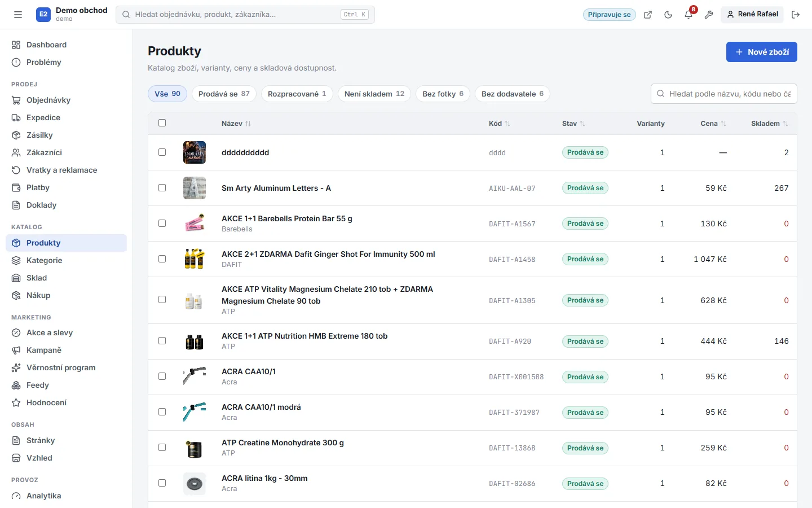The width and height of the screenshot is (812, 508).
Task: Filter by Bez dodavatele 6
Action: coord(512,94)
